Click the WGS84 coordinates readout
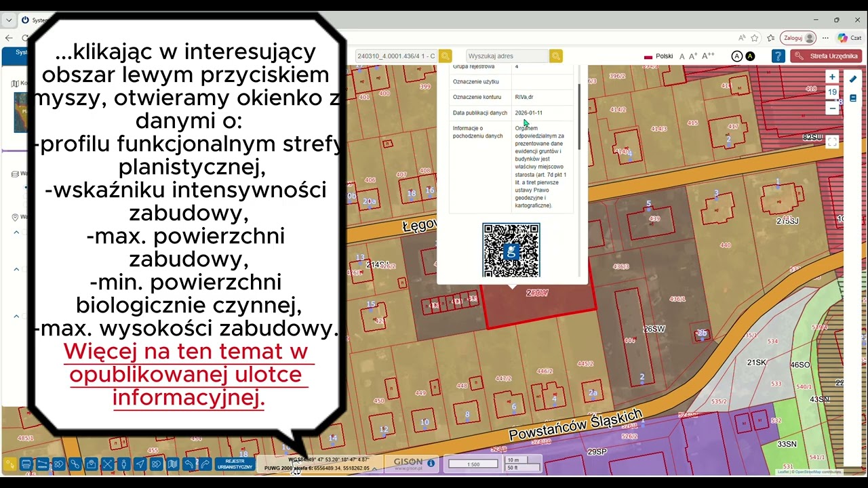This screenshot has height=488, width=868. (x=328, y=460)
